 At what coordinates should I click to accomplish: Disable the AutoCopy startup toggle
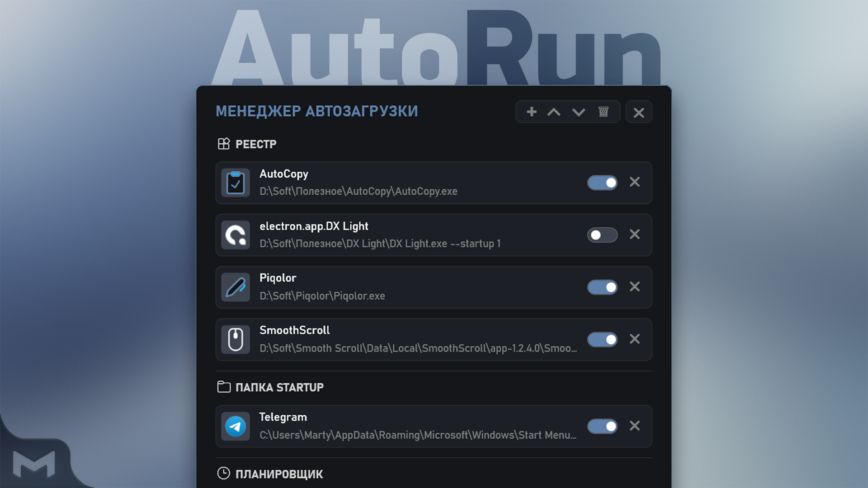click(602, 183)
